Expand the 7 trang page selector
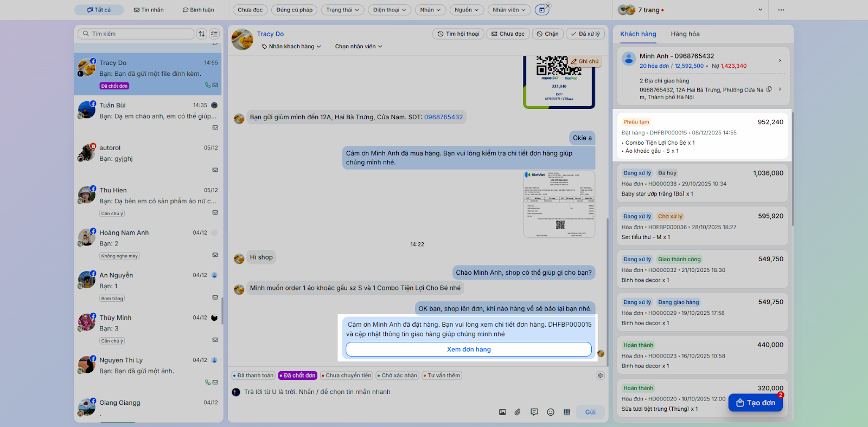868x427 pixels. pyautogui.click(x=691, y=10)
